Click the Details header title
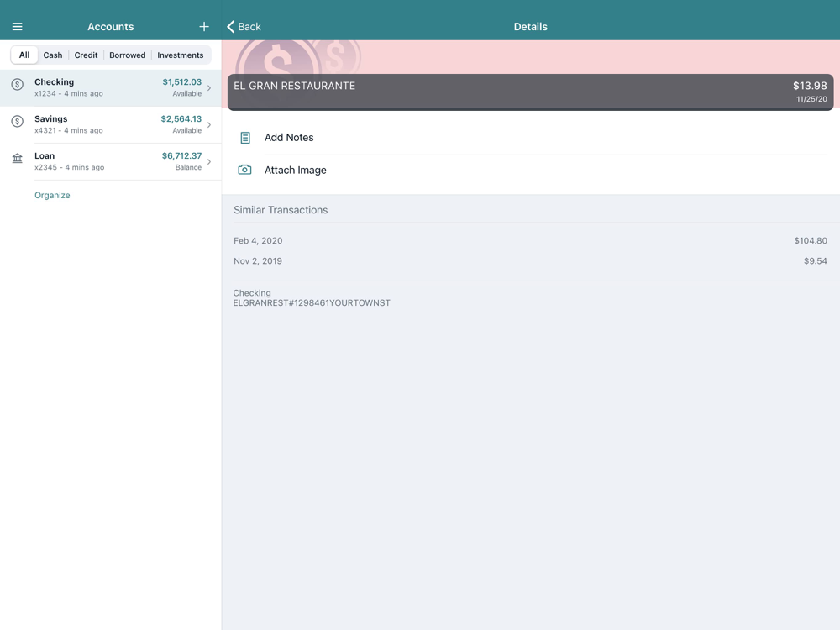Screen dimensions: 840x630 click(530, 27)
